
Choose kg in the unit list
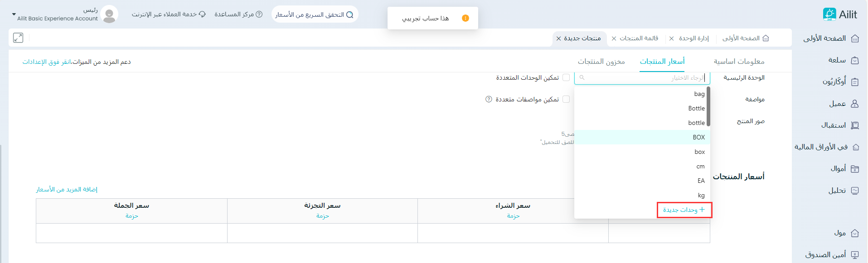(701, 195)
